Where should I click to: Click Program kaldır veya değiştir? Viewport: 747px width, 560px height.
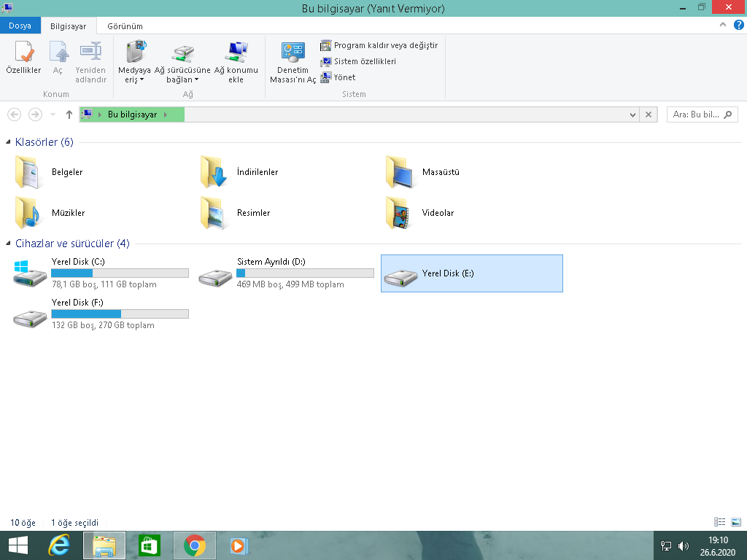pyautogui.click(x=379, y=45)
